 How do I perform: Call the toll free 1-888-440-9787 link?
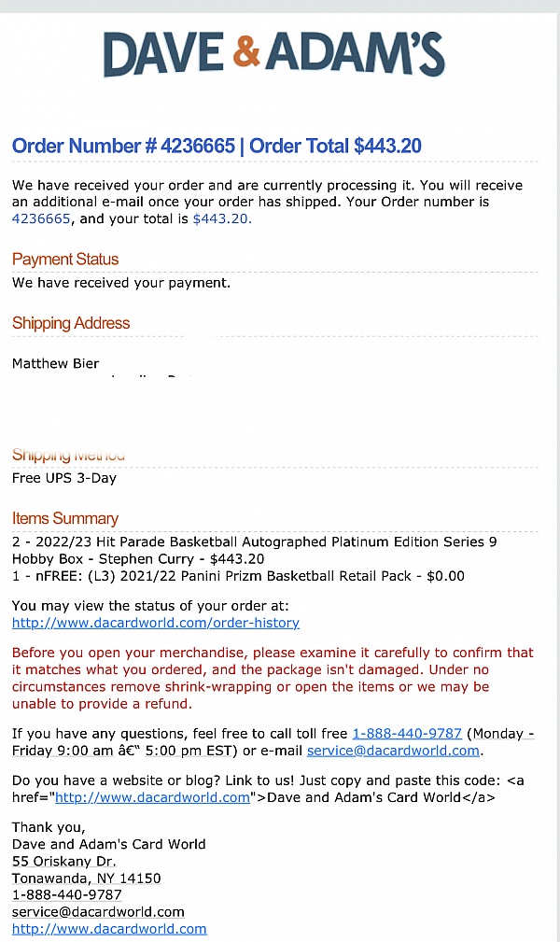click(407, 734)
